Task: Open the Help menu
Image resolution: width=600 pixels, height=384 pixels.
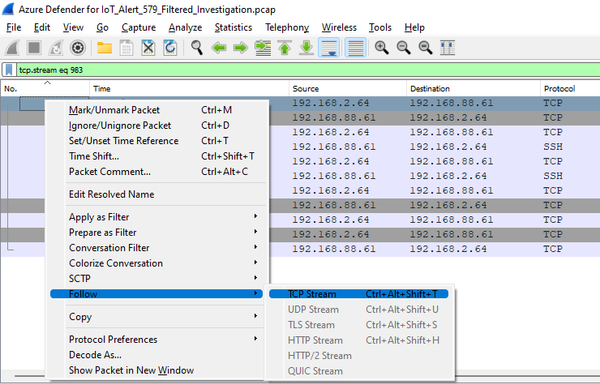Action: point(414,28)
